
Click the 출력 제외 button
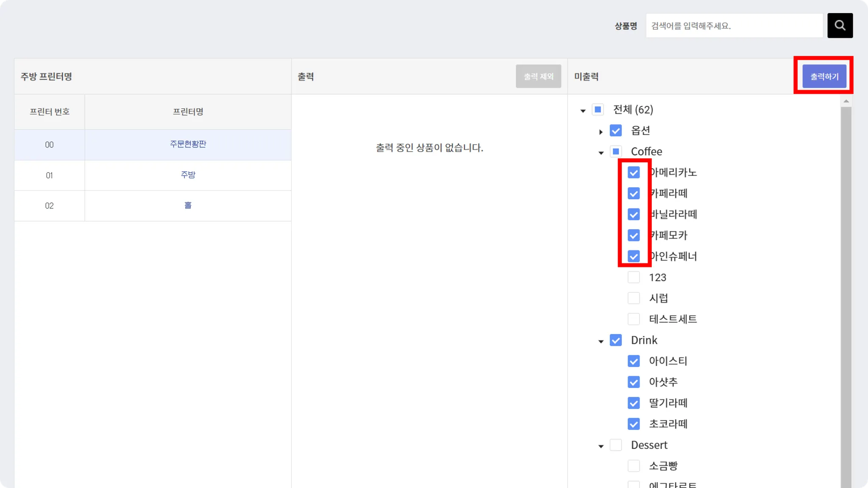538,76
